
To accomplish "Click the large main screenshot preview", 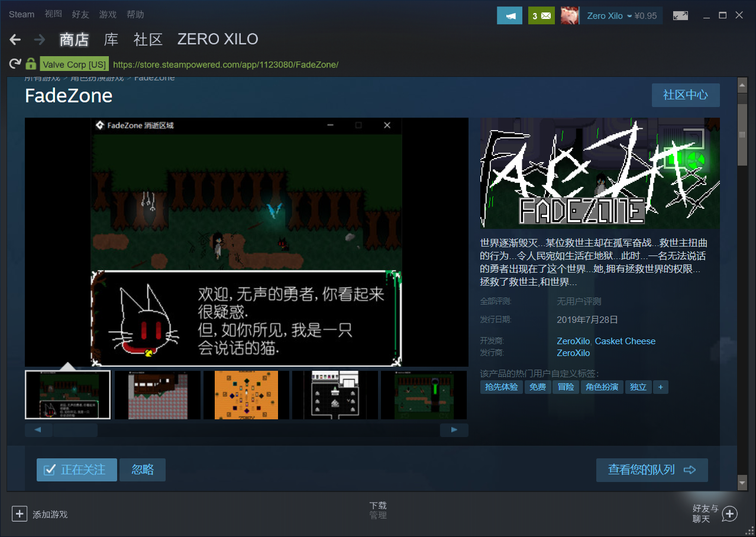I will point(247,242).
